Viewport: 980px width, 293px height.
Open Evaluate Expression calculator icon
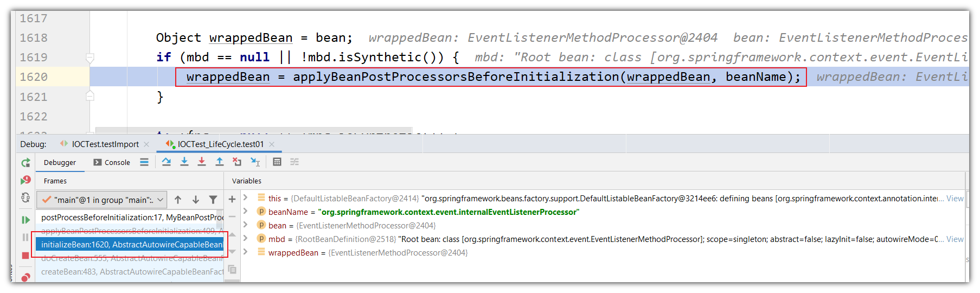(277, 162)
